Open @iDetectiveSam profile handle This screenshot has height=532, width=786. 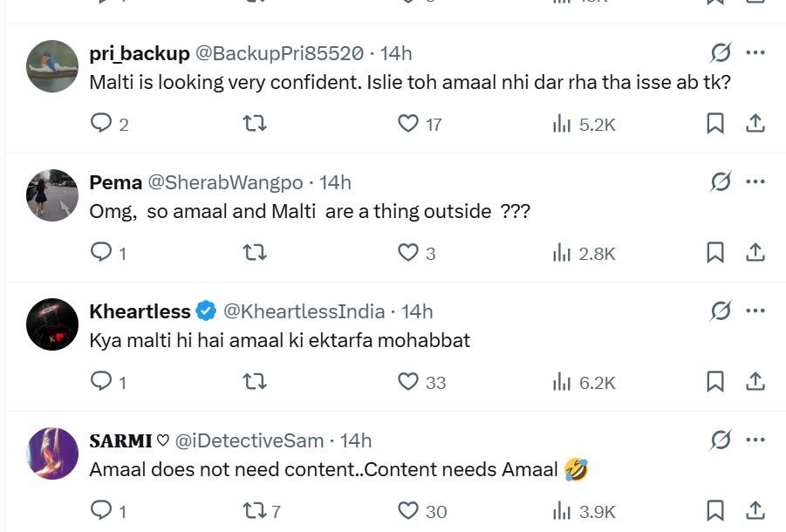(x=249, y=440)
